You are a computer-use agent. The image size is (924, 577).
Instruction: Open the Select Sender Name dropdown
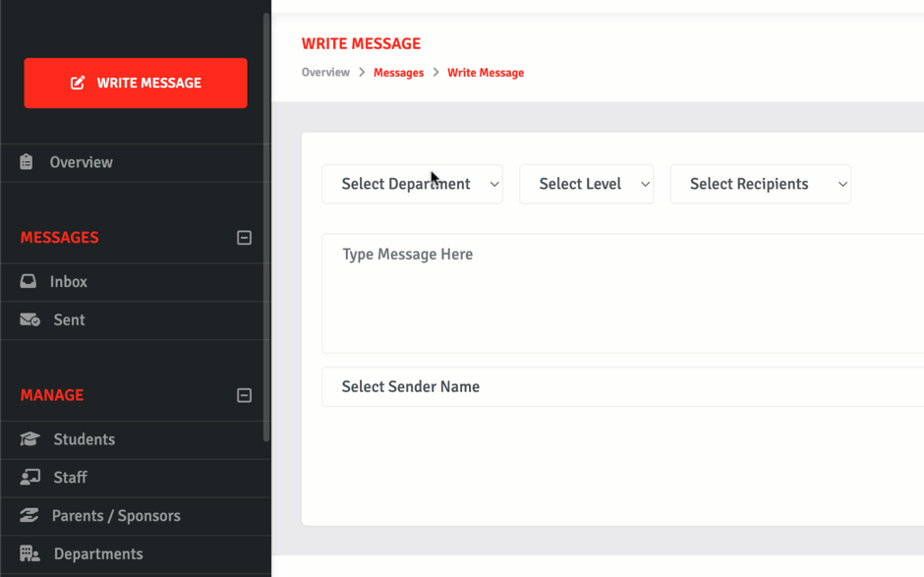point(623,386)
